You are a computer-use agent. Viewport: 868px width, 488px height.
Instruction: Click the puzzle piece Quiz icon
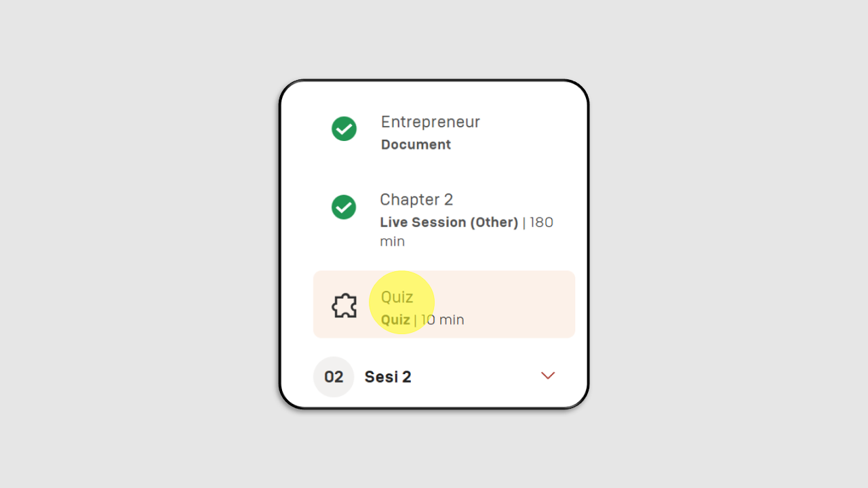pos(344,306)
